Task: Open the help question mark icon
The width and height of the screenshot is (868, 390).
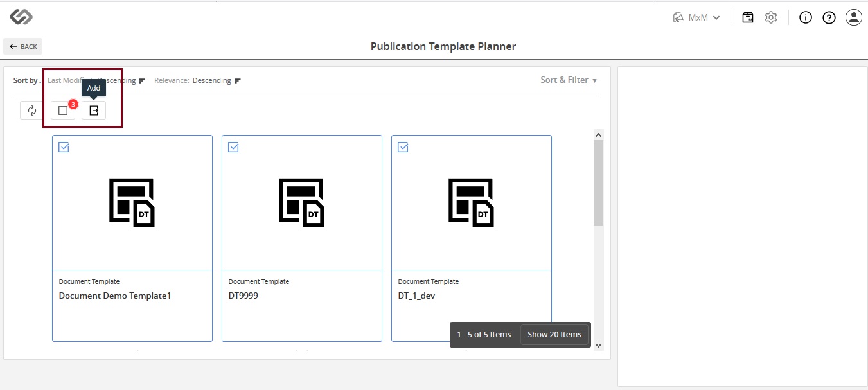Action: point(829,17)
